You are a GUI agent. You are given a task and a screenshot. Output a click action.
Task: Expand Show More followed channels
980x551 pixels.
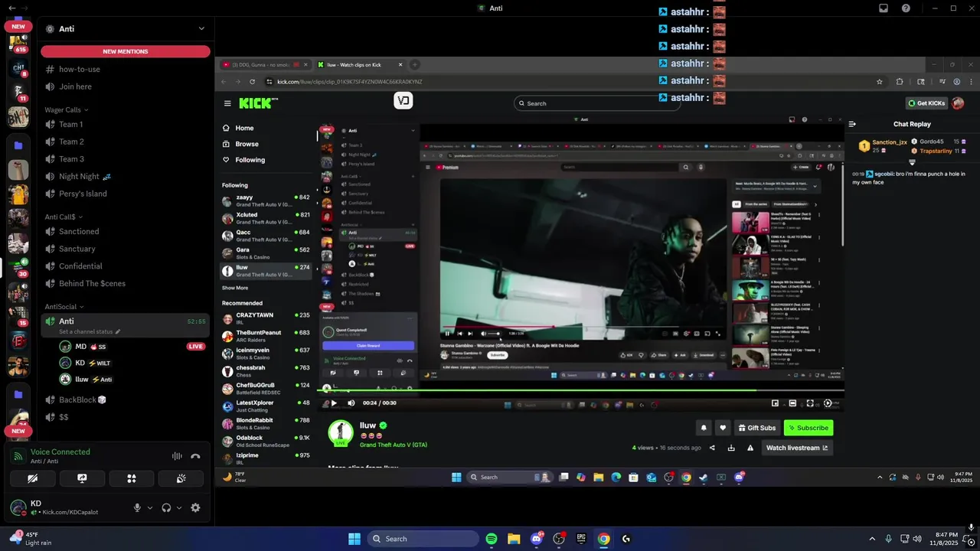point(235,289)
